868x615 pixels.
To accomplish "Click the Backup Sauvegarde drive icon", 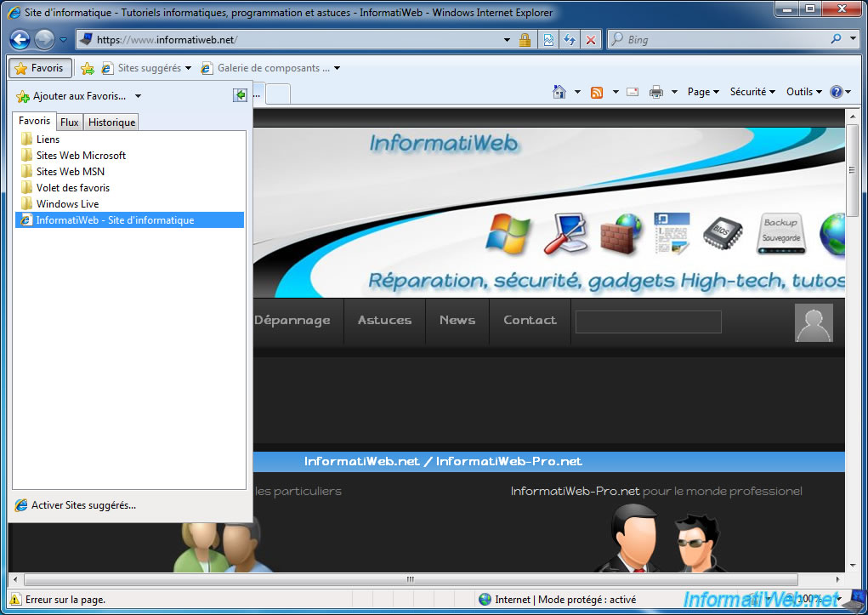I will click(x=780, y=234).
